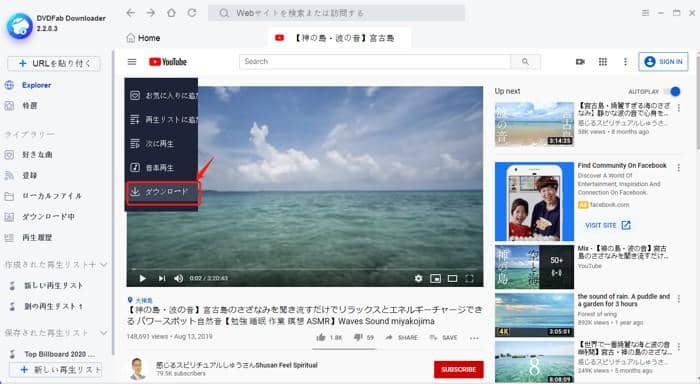Select ダウンロード in the popup menu
Screen dimensions: 700x384
coord(162,192)
